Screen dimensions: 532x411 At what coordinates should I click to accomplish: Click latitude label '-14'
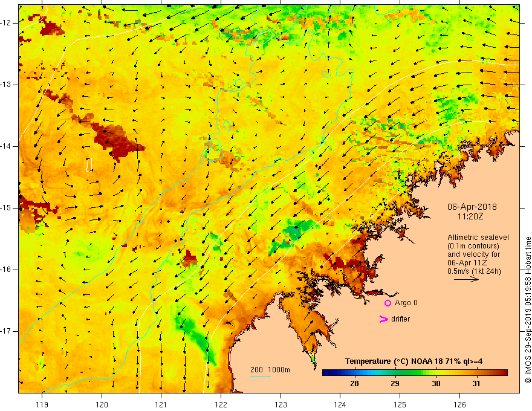6,146
